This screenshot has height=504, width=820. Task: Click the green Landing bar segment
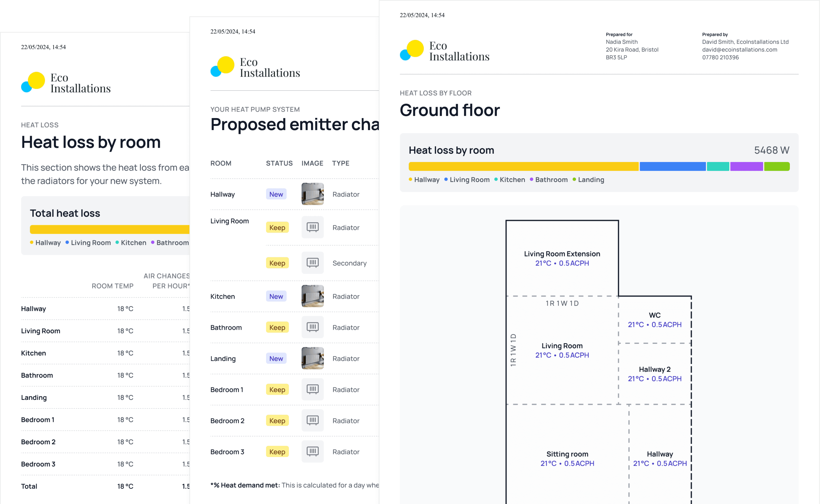coord(777,166)
